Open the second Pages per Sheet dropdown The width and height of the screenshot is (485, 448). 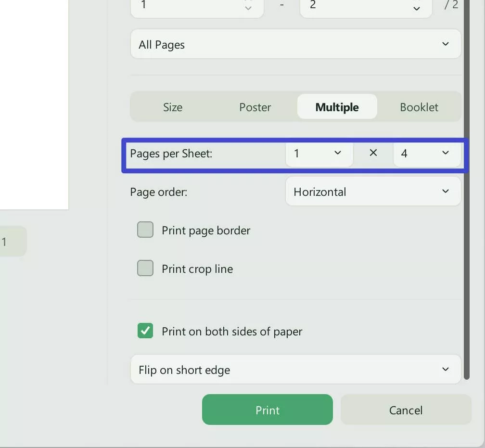[427, 154]
